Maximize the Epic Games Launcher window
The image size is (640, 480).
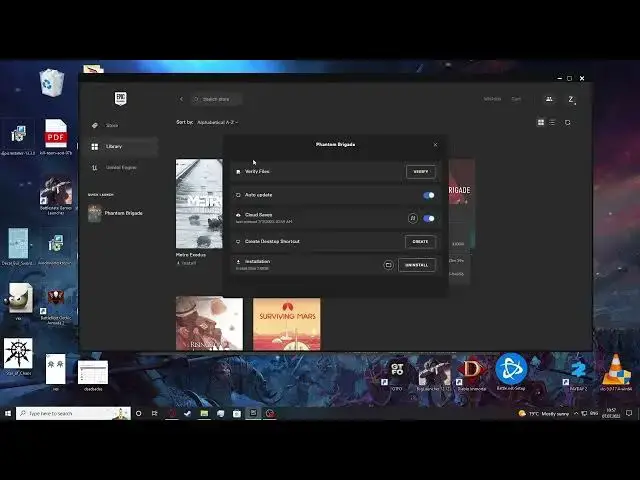(570, 78)
